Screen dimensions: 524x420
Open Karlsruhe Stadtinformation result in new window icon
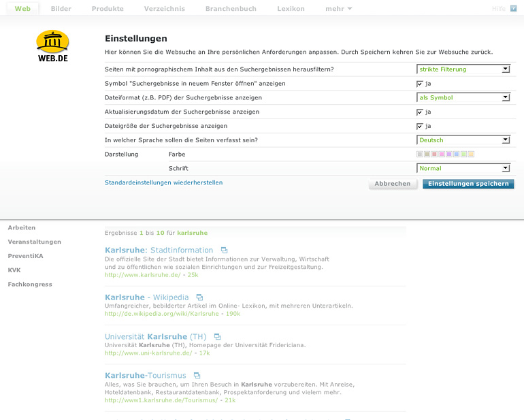point(225,250)
